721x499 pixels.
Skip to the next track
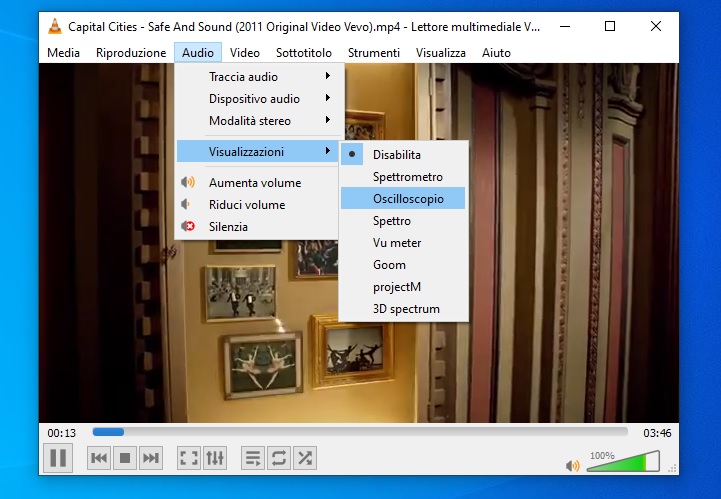pyautogui.click(x=151, y=458)
